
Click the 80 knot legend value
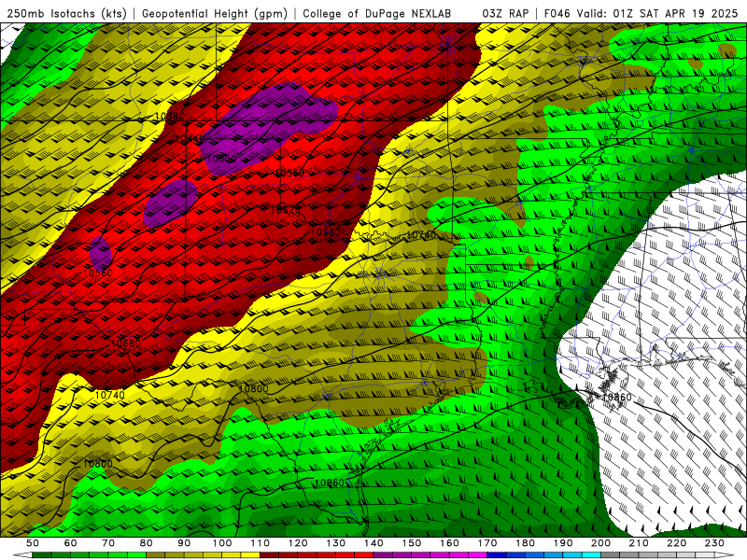(x=146, y=543)
